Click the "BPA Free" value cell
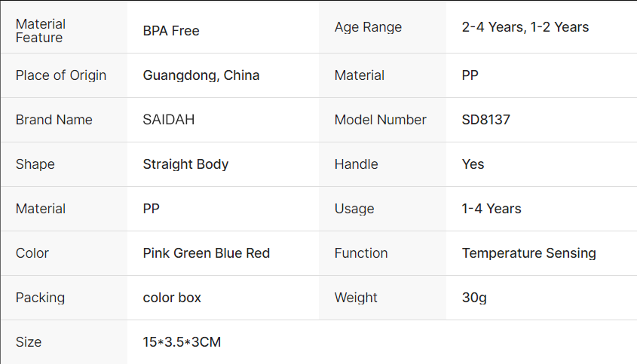 (171, 31)
